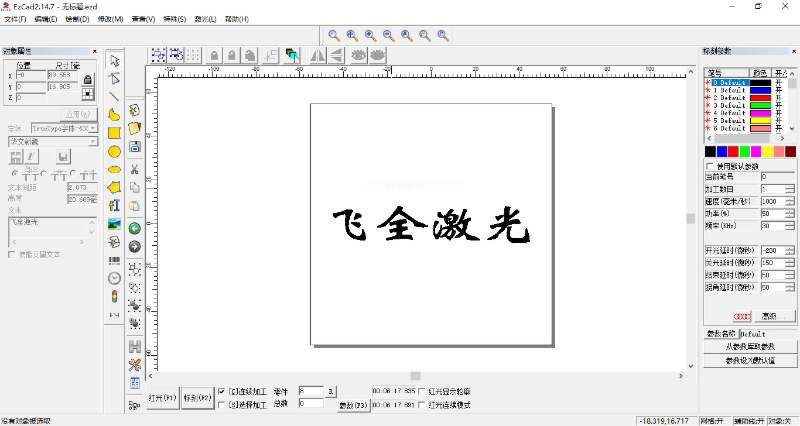800x426 pixels.
Task: Select the rectangle drawing tool
Action: point(114,132)
